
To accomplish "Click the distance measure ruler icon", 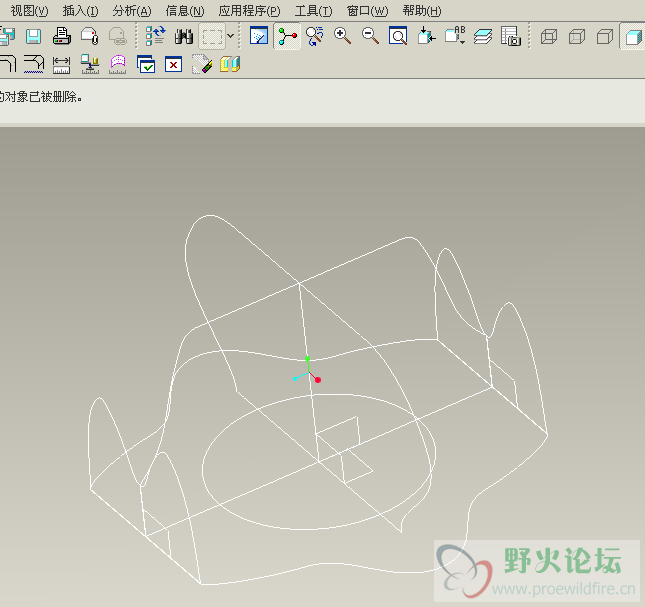I will click(61, 65).
